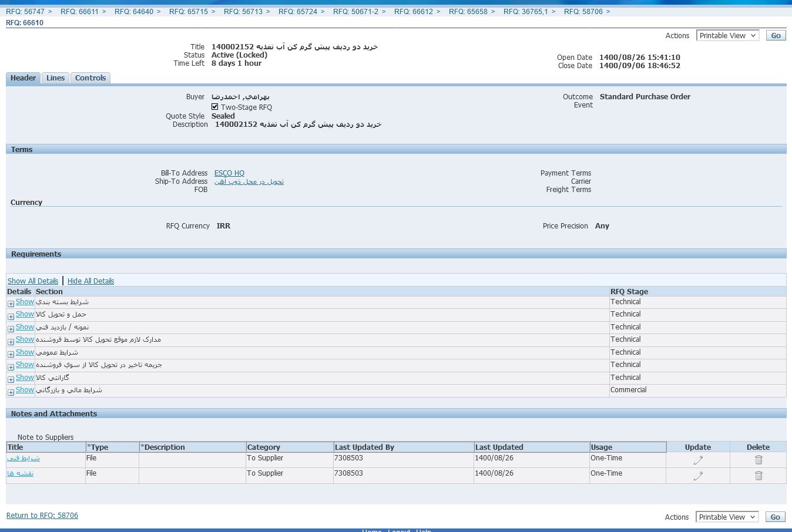Image resolution: width=792 pixels, height=532 pixels.
Task: Open breadcrumb RFQ: 50671-2
Action: pos(355,12)
